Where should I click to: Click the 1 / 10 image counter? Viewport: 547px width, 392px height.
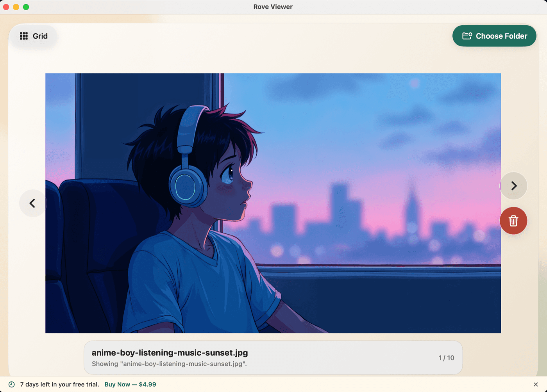click(x=446, y=358)
